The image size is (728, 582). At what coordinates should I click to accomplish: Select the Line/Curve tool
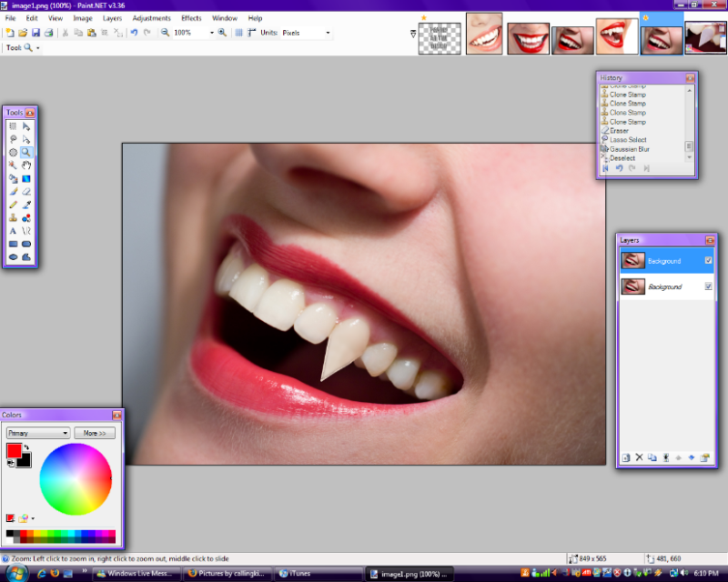point(26,231)
